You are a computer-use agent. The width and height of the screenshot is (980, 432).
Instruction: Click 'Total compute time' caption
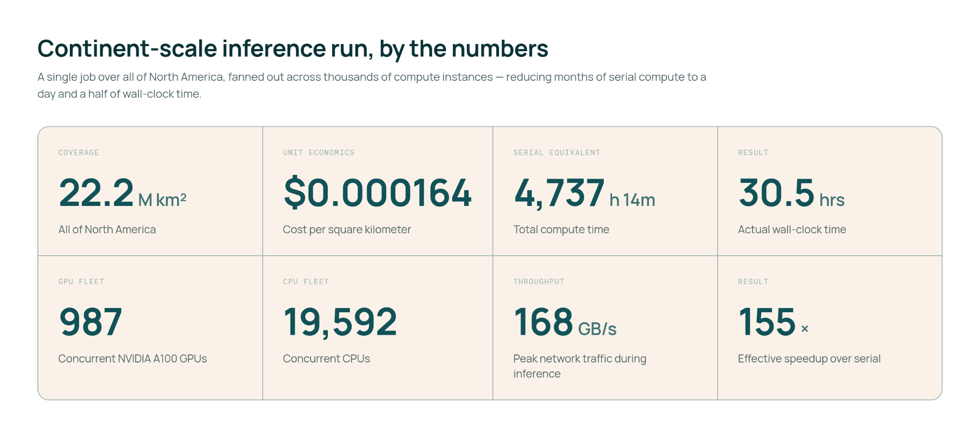coord(561,229)
